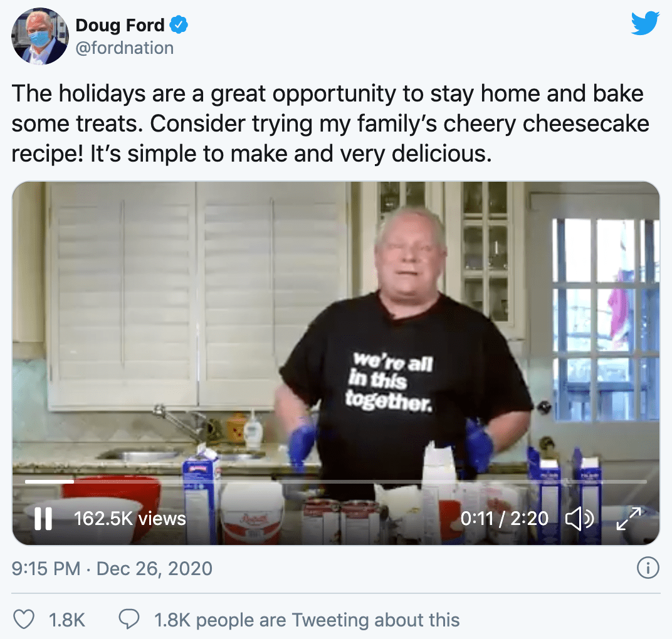Image resolution: width=672 pixels, height=639 pixels.
Task: Open the 9:15 PM Dec 26, 2020 timestamp
Action: [112, 569]
